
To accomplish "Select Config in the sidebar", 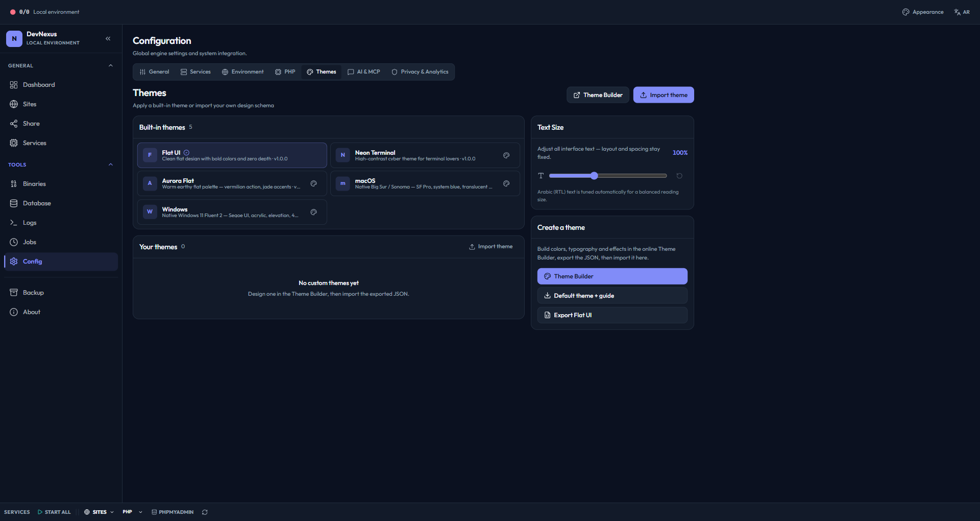I will click(61, 262).
